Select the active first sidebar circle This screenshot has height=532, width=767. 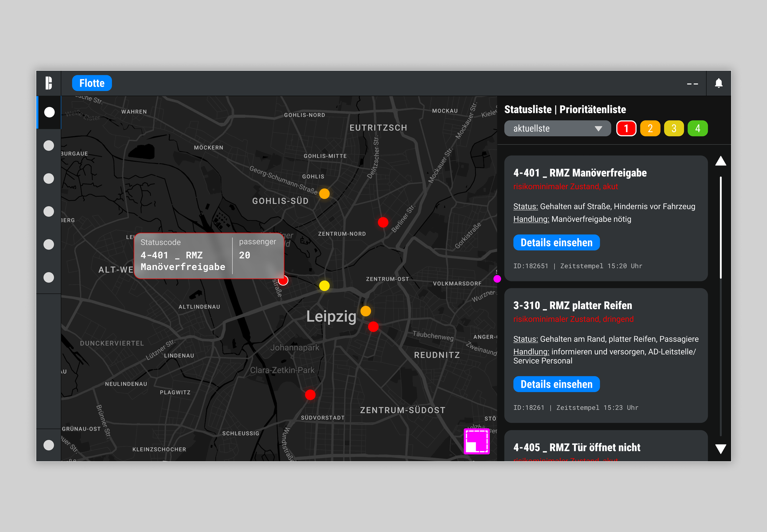pos(49,112)
